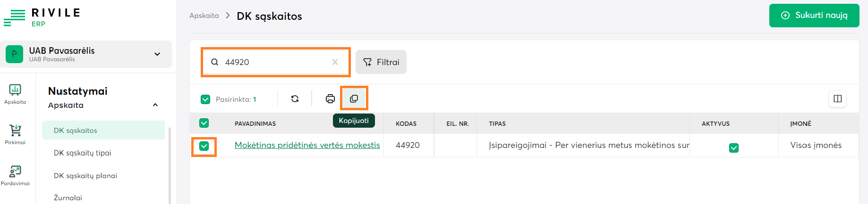Image resolution: width=868 pixels, height=204 pixels.
Task: Open the Filtrai filter panel
Action: (x=381, y=62)
